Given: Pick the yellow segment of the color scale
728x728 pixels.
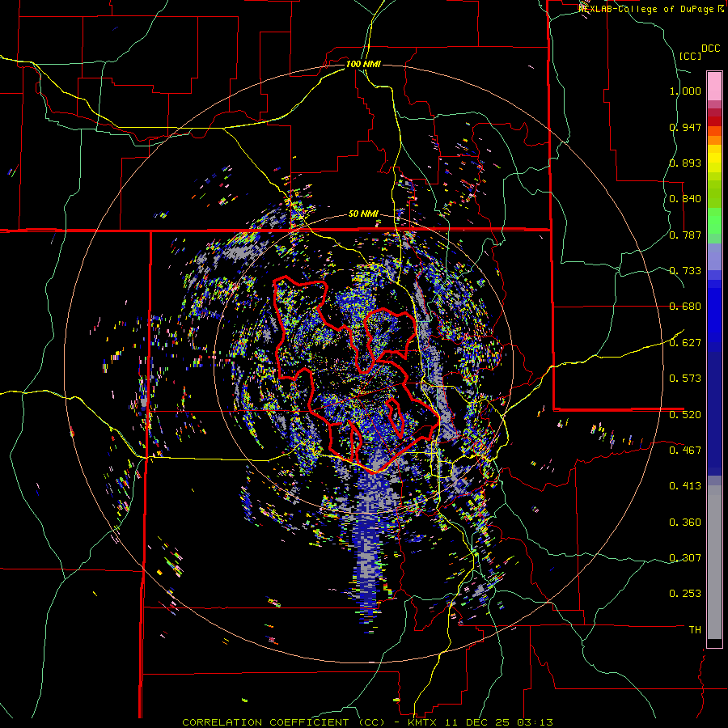Looking at the screenshot, I should 714,159.
